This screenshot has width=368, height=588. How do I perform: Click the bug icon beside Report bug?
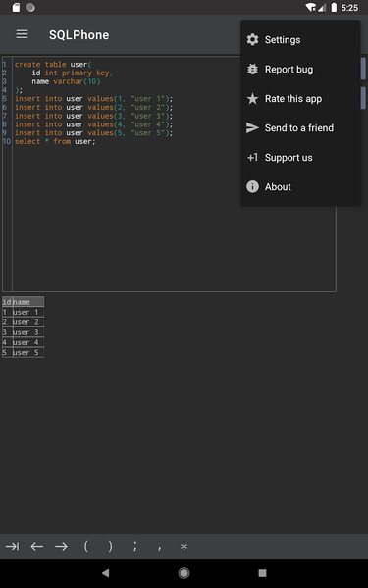[252, 69]
